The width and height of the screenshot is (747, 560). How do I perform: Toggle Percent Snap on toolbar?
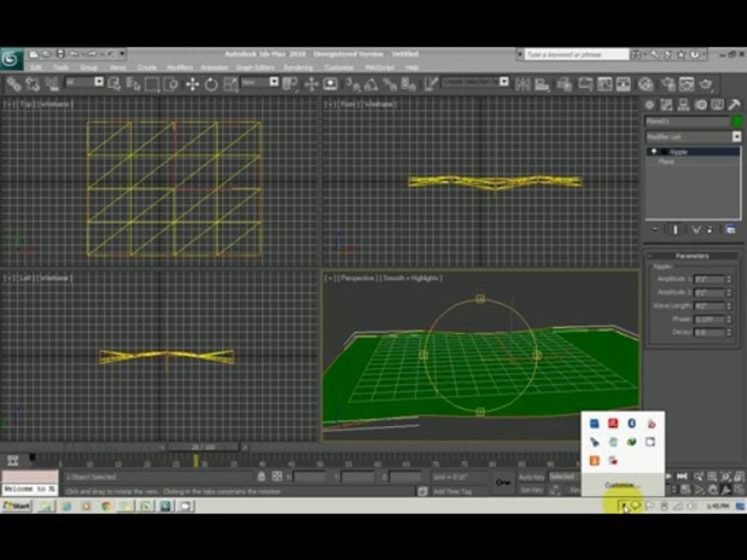click(x=390, y=84)
